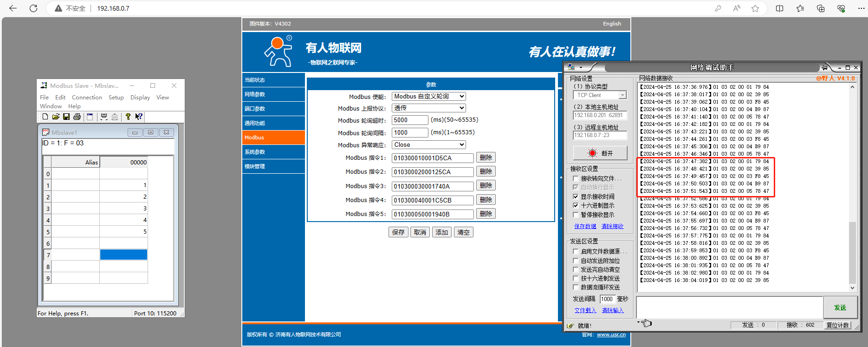Select the 网络参数 sidebar tab
868x347 pixels.
click(273, 94)
